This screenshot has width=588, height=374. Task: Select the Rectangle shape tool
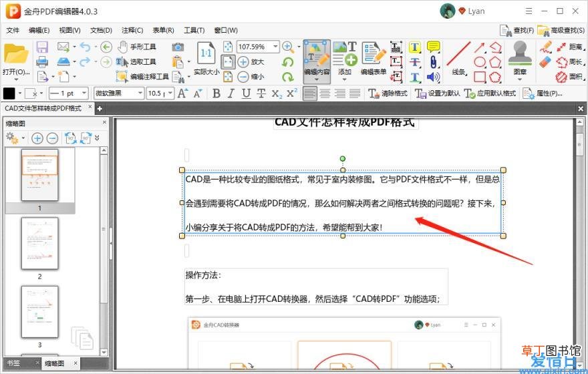pyautogui.click(x=480, y=77)
